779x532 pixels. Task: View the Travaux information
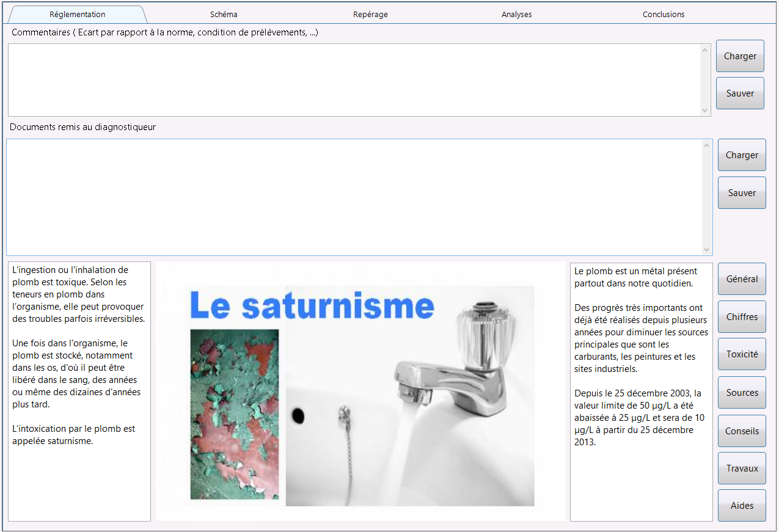click(742, 468)
